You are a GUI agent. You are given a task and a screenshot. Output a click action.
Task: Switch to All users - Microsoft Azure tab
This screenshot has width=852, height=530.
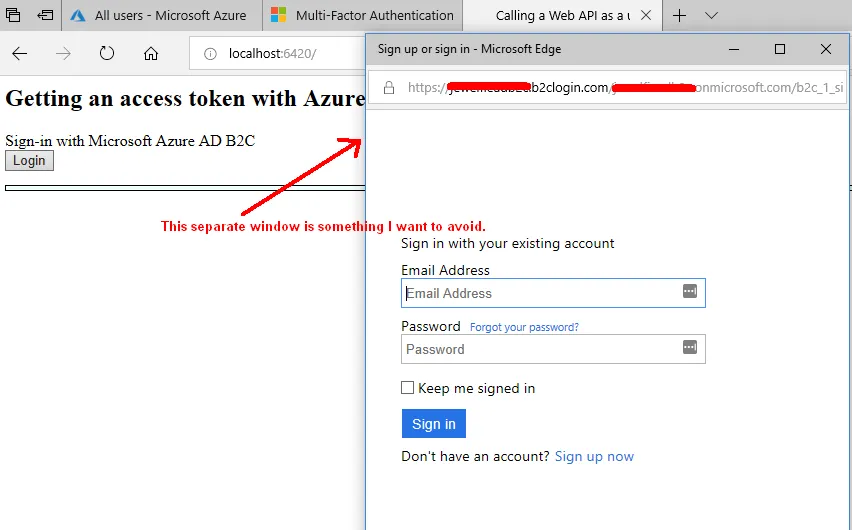click(x=161, y=15)
